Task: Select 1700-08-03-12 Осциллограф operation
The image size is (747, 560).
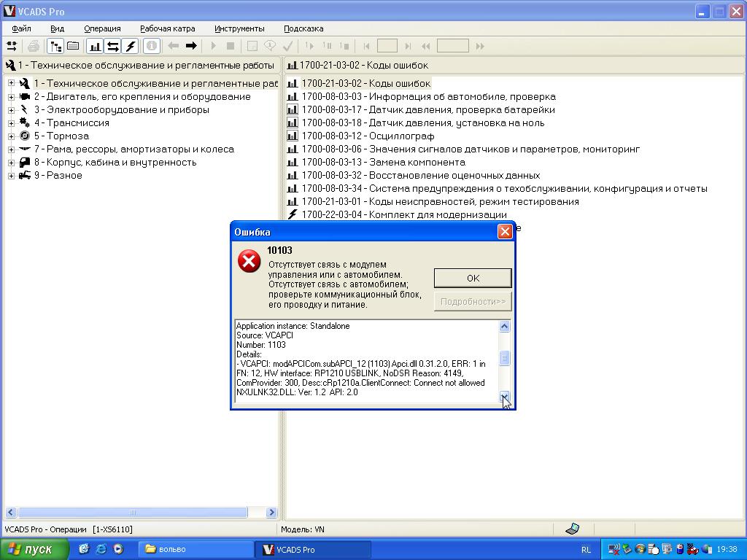Action: (368, 136)
